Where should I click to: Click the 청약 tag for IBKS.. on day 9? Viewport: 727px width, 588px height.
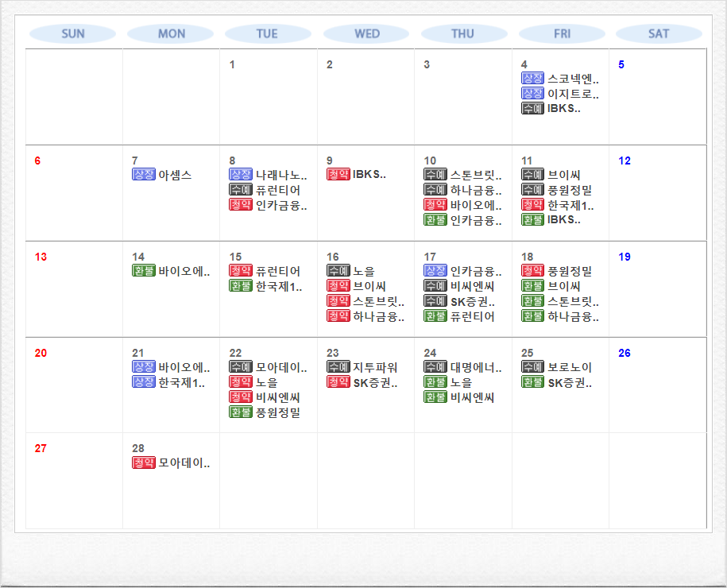(x=338, y=174)
